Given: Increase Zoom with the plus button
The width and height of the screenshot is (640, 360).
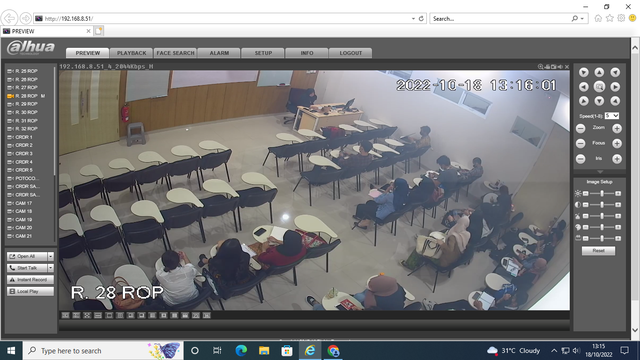Looking at the screenshot, I should pos(617,129).
